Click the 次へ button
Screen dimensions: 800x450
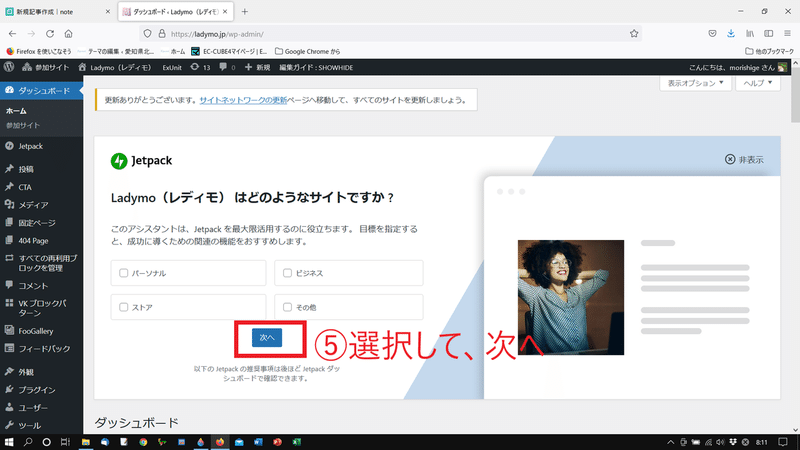coord(267,338)
